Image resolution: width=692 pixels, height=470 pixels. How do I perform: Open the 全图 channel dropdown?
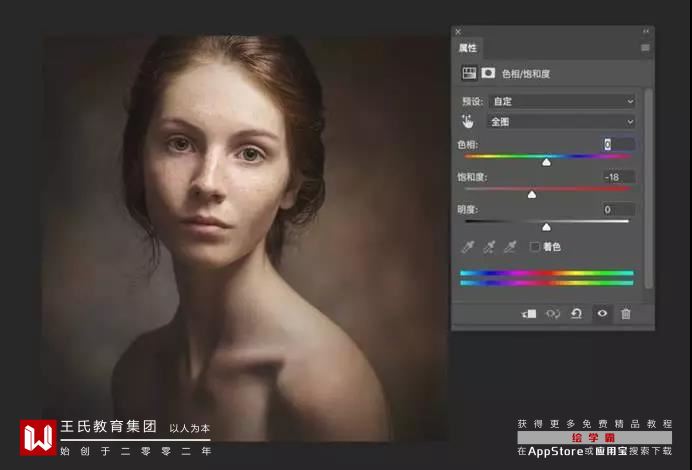(x=562, y=121)
